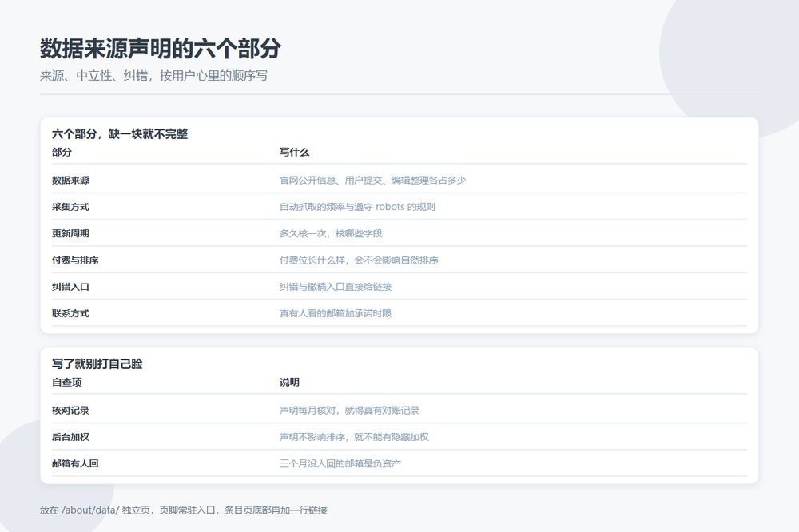Select the row label 后台加权
Image resolution: width=799 pixels, height=532 pixels.
70,437
